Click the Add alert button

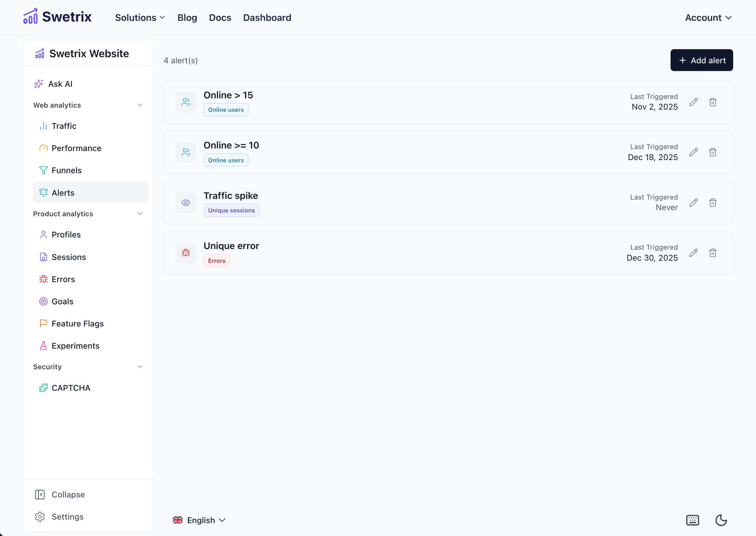pos(702,60)
